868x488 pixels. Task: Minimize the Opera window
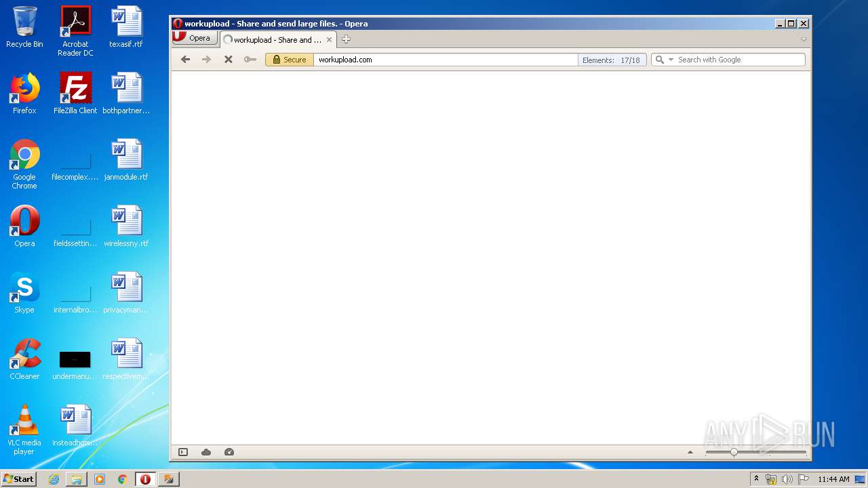tap(780, 23)
